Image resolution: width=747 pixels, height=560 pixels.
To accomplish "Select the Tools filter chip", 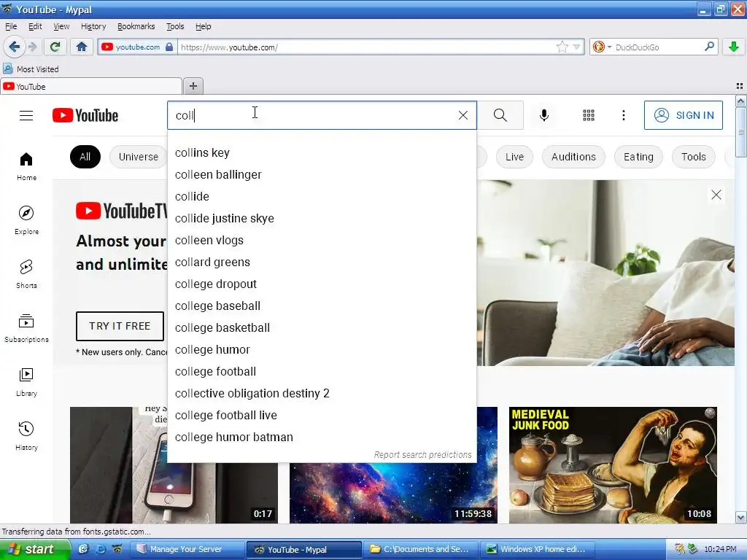I will (x=693, y=157).
